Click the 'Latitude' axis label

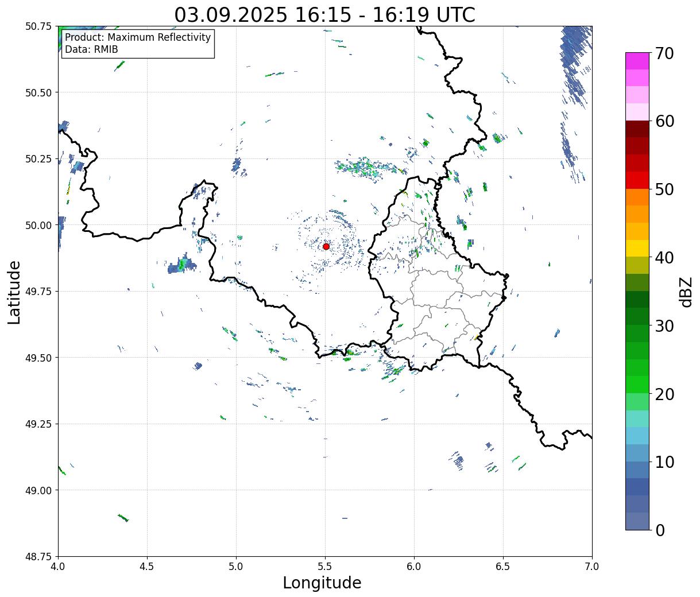coord(14,292)
